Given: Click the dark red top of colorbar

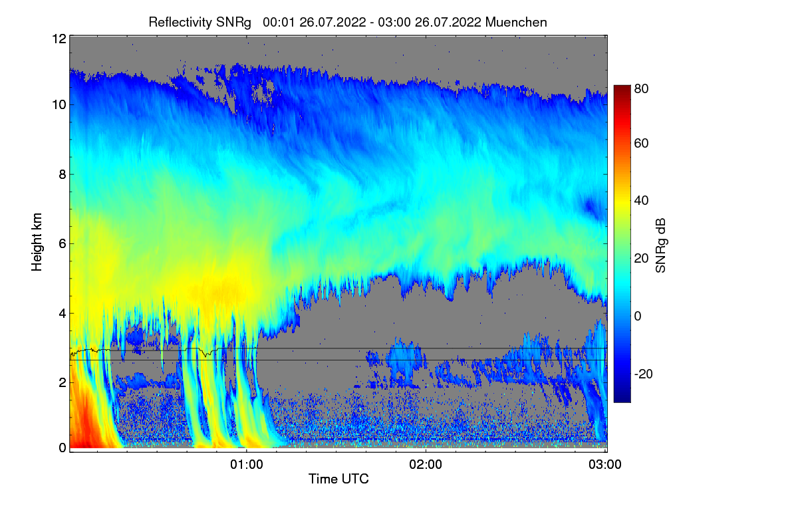Looking at the screenshot, I should tap(621, 90).
